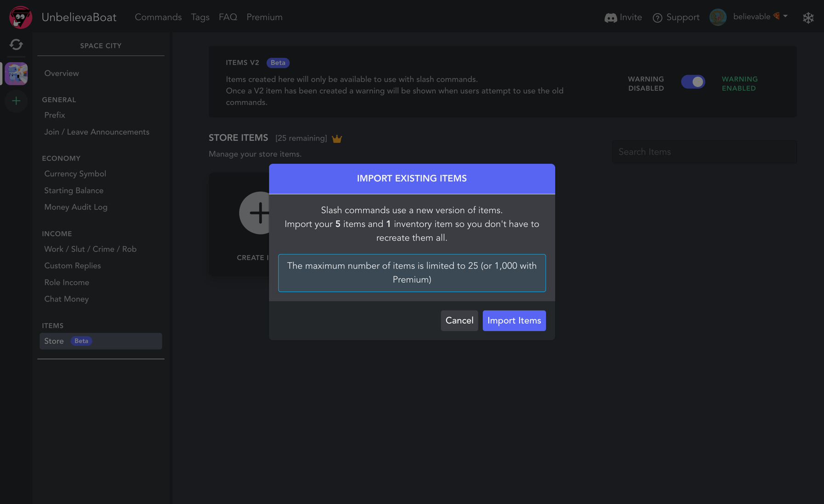Navigate to Overview in sidebar

point(62,74)
